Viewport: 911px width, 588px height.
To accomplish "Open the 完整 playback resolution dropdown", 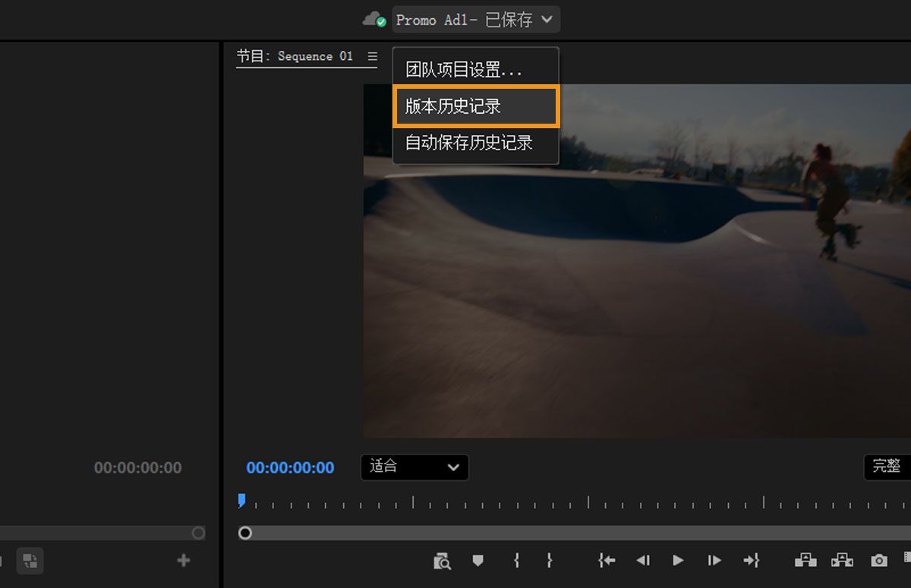I will 887,467.
